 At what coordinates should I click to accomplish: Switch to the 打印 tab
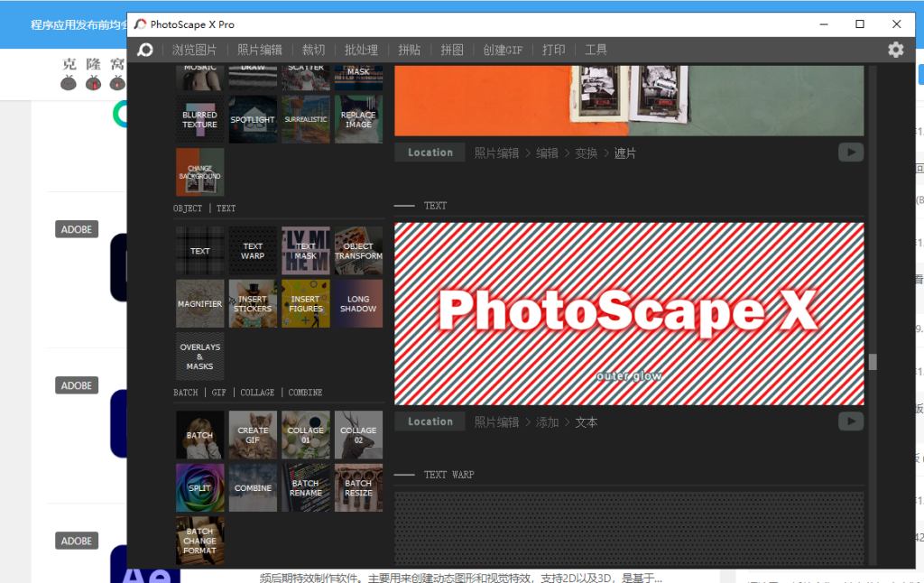tap(553, 51)
